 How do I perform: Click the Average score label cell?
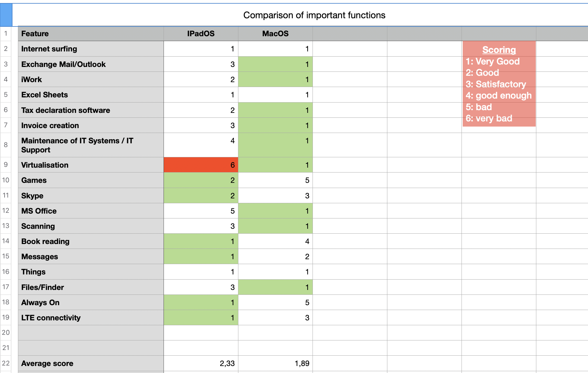coord(91,363)
